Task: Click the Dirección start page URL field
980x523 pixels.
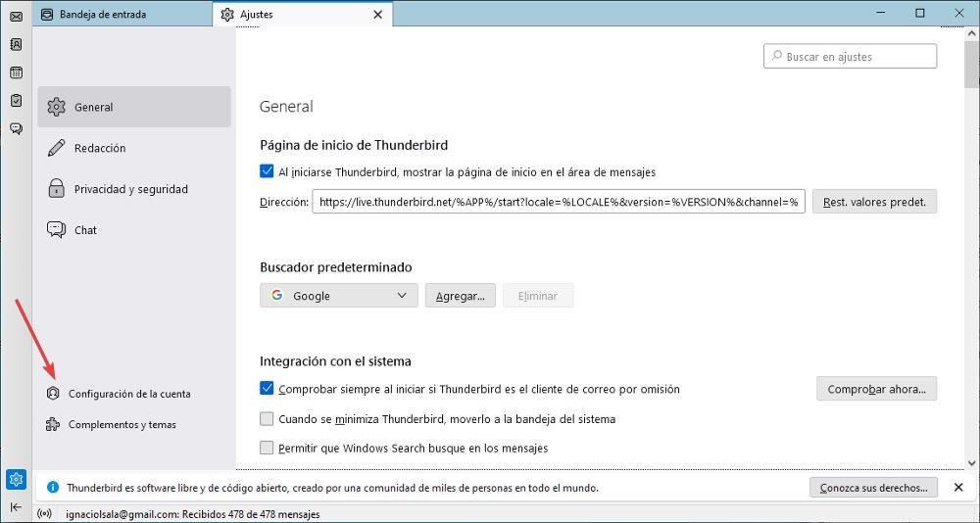Action: [x=559, y=202]
